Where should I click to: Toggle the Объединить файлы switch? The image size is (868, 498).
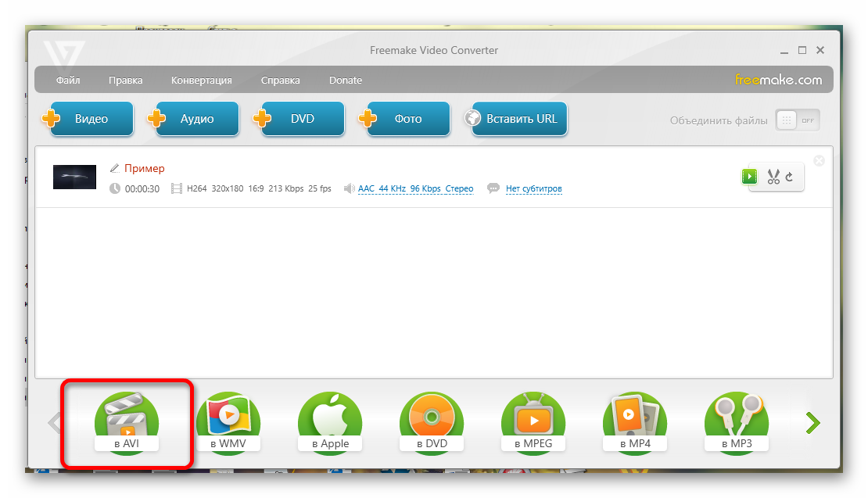pyautogui.click(x=798, y=120)
